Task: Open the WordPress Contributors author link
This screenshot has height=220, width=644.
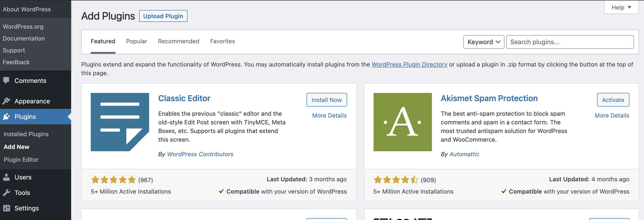Action: [200, 154]
